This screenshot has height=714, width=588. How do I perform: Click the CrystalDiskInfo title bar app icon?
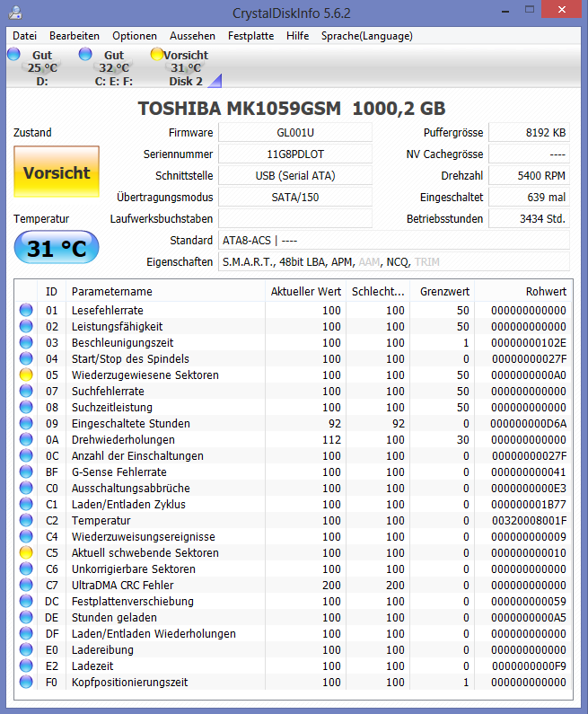pos(15,13)
